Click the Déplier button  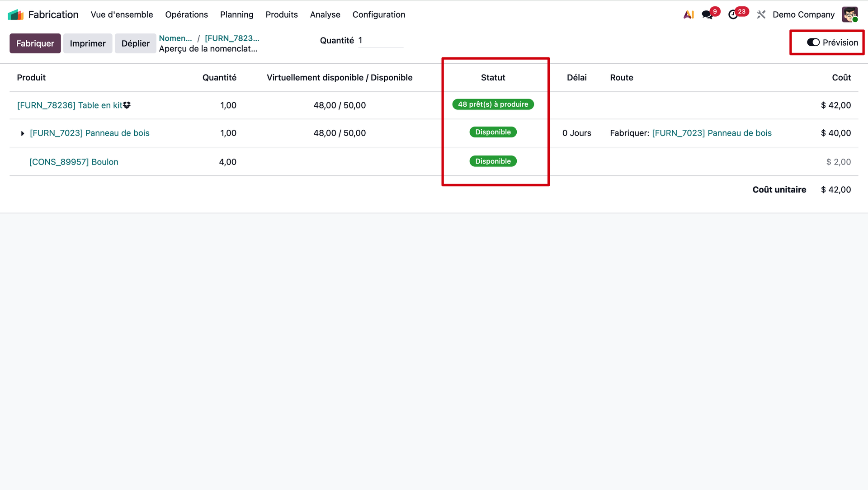[135, 43]
